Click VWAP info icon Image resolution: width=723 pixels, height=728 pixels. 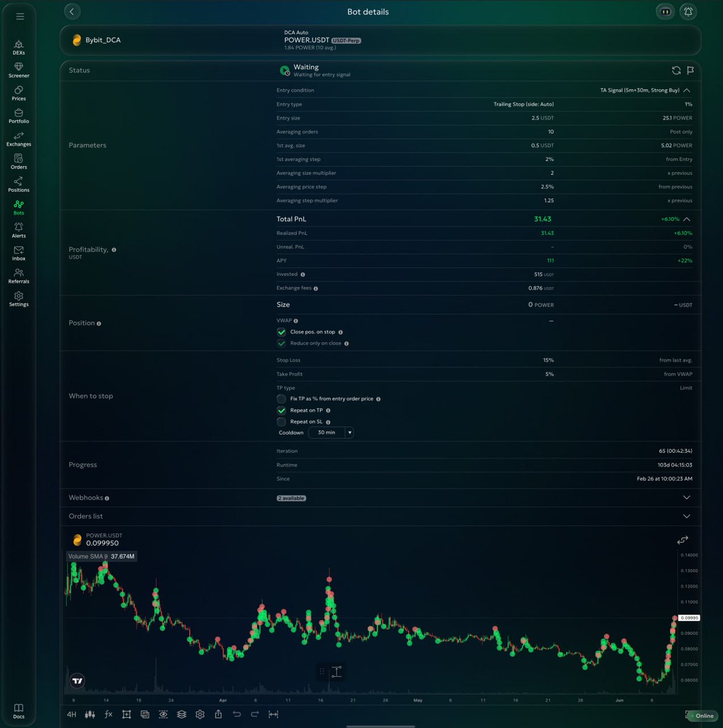(296, 321)
